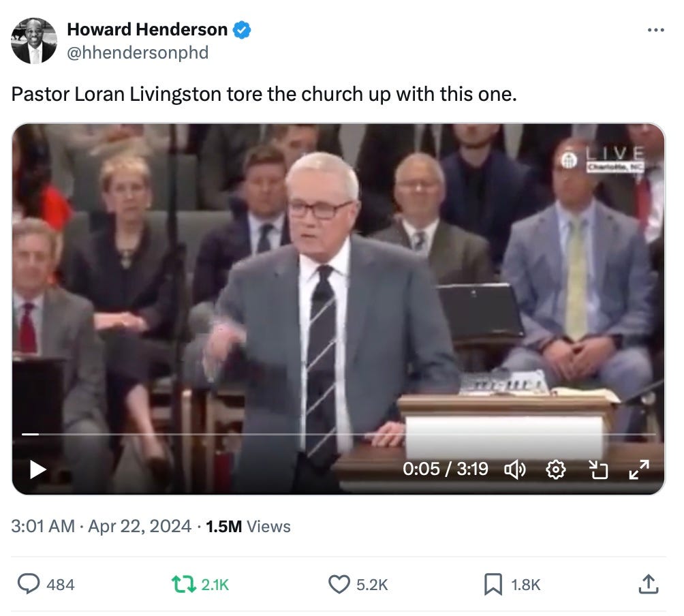View the 1.5M Views analytics

pos(248,526)
